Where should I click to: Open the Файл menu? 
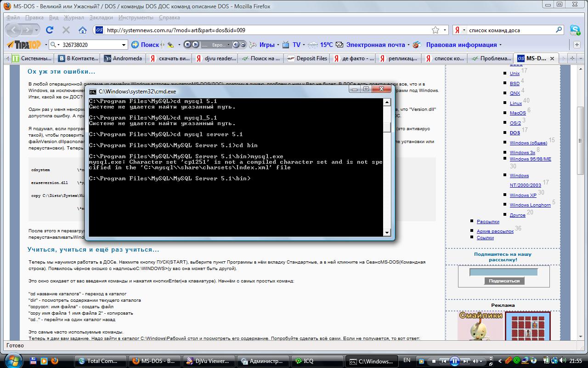13,17
